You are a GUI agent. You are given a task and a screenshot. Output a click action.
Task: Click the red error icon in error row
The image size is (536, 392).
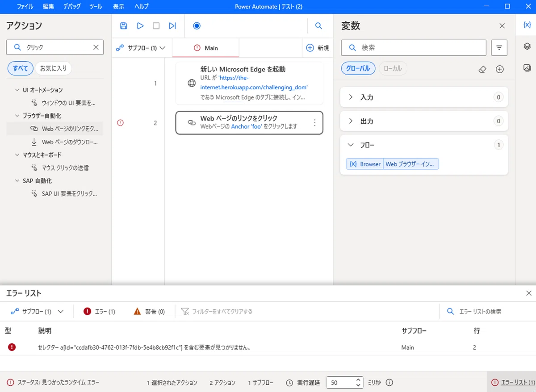click(x=12, y=347)
